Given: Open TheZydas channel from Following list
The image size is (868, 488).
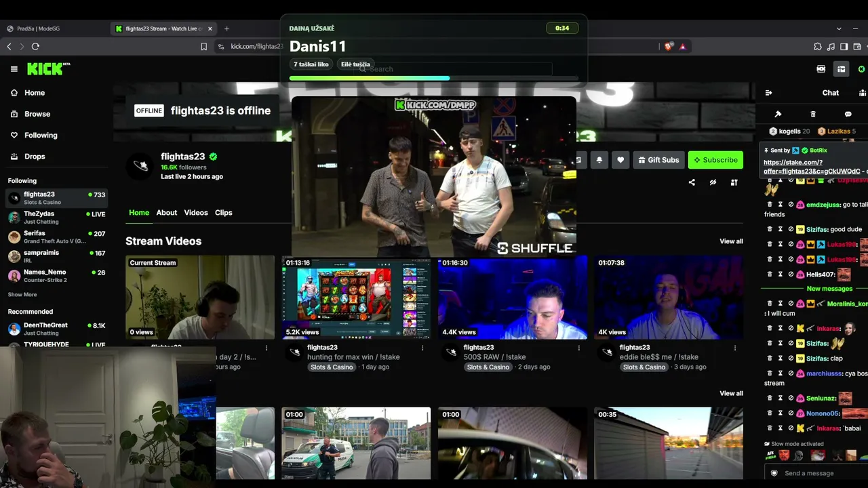Looking at the screenshot, I should tap(56, 218).
